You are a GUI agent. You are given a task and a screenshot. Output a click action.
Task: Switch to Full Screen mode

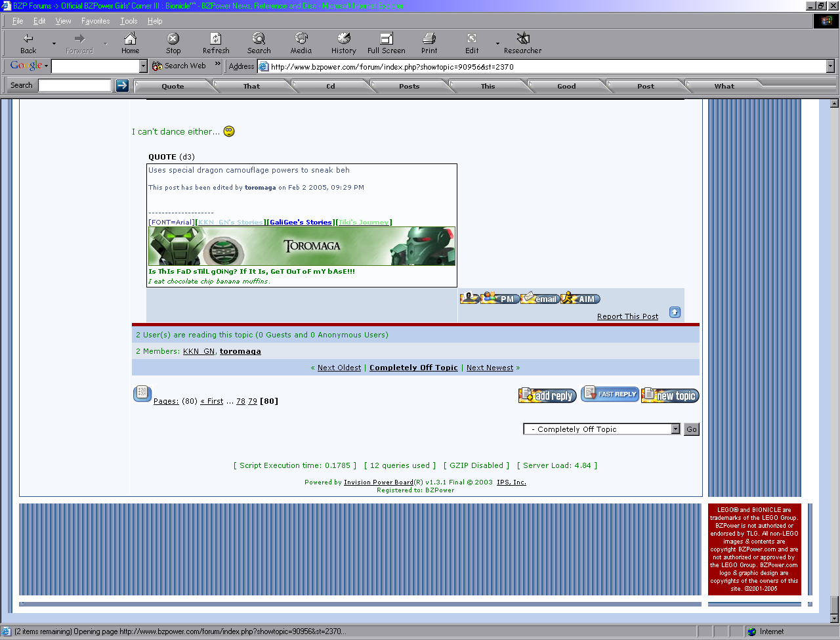pos(385,43)
